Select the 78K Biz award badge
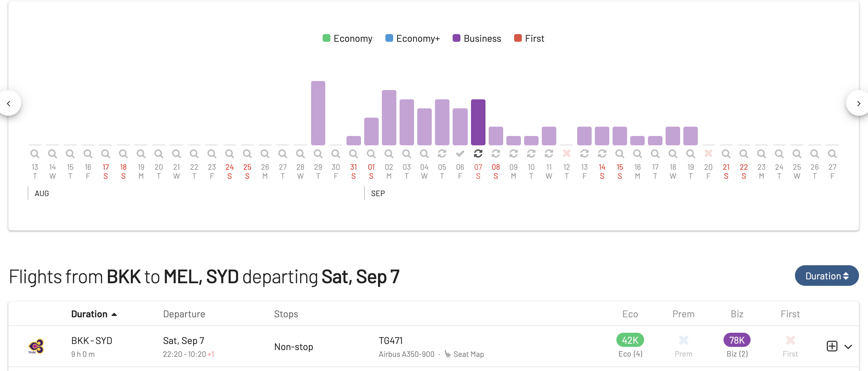The width and height of the screenshot is (868, 371). pos(737,340)
